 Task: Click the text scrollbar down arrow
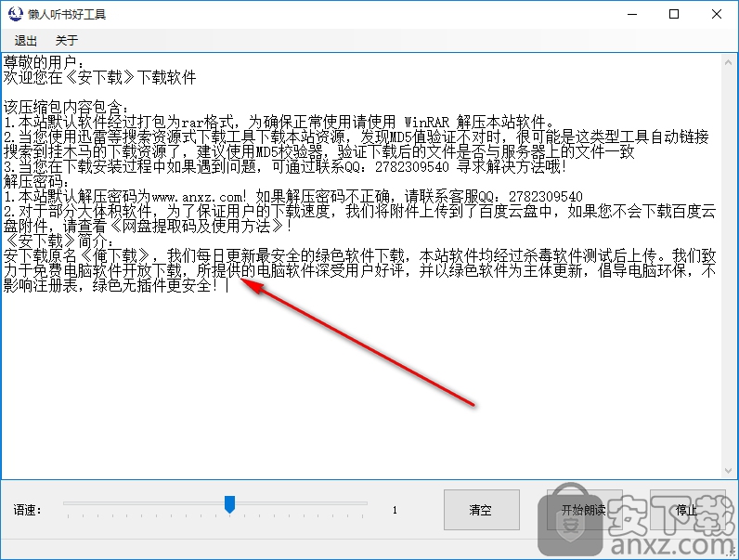point(729,471)
